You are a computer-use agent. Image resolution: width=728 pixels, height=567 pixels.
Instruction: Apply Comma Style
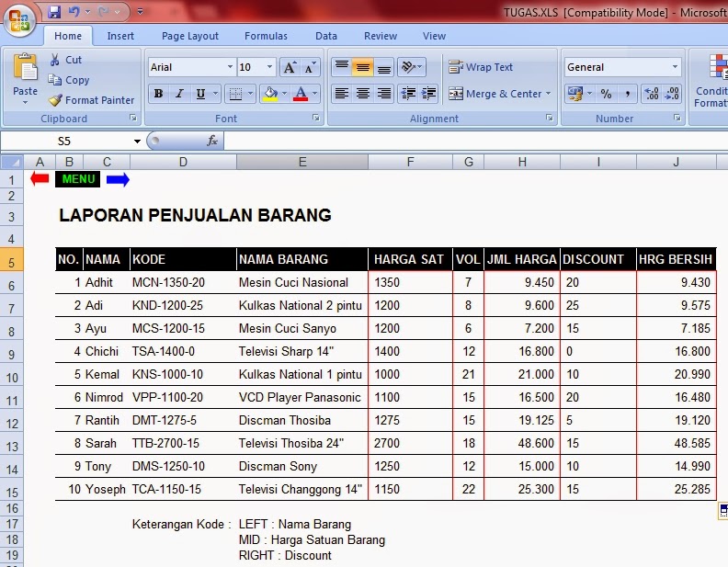[x=627, y=94]
